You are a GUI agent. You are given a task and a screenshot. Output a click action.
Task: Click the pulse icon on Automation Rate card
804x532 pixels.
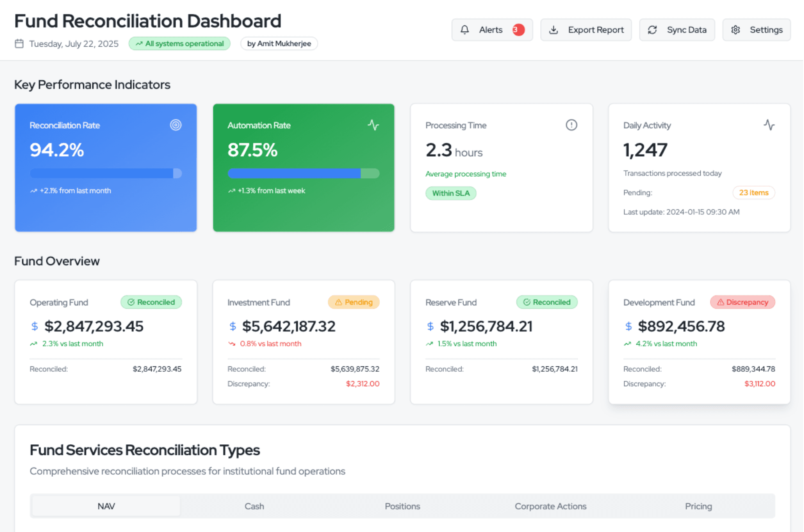click(374, 125)
